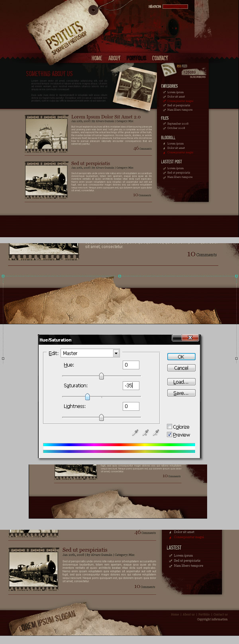The image size is (239, 644).
Task: Click the Save... button
Action: pos(181,393)
